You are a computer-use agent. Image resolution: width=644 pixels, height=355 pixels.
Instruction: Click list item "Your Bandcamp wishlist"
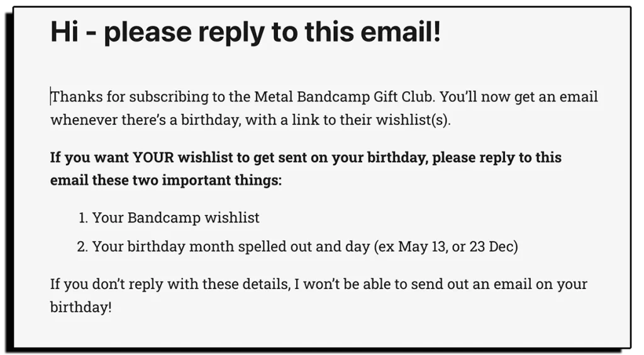click(175, 218)
